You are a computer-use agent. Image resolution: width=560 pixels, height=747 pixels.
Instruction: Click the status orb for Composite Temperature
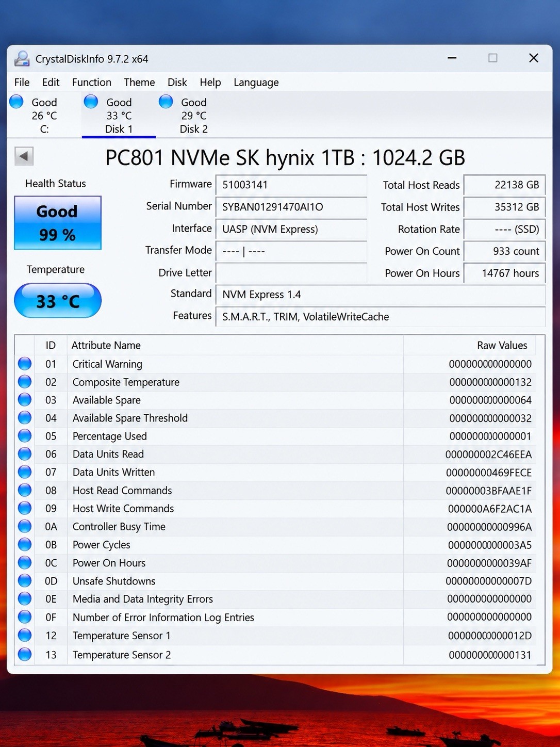tap(25, 382)
